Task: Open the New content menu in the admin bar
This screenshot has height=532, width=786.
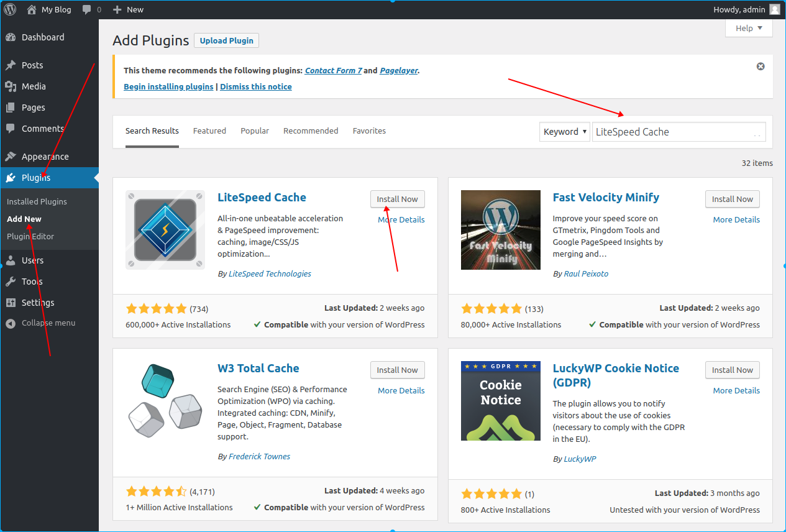Action: point(128,9)
